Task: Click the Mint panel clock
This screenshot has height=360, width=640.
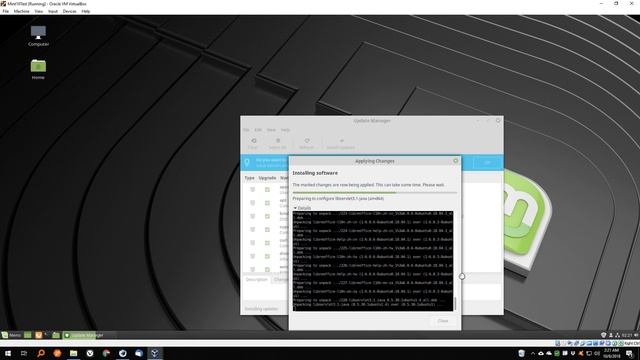Action: [x=627, y=335]
